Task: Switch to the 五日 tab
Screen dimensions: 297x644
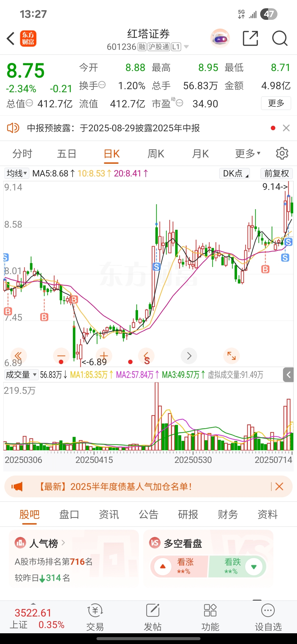Action: pyautogui.click(x=67, y=154)
